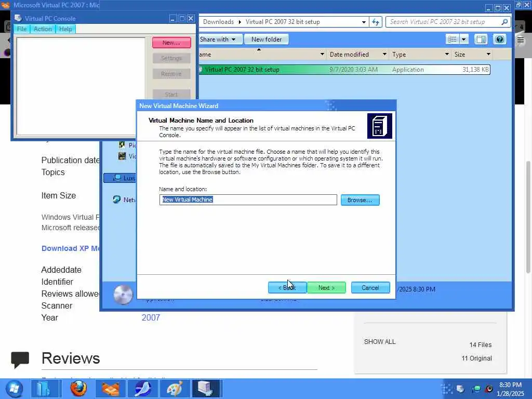Click the 14 Files text
Image resolution: width=532 pixels, height=399 pixels.
click(481, 345)
